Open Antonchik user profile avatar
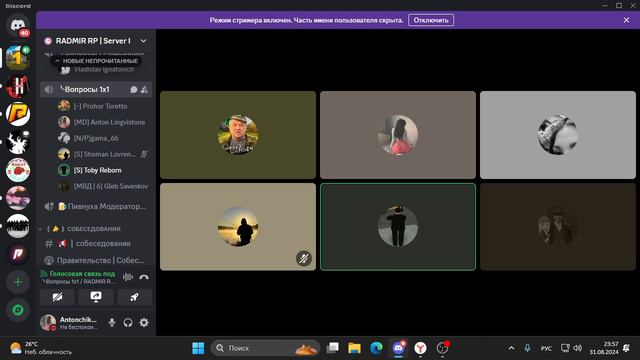This screenshot has height=360, width=640. pos(48,322)
